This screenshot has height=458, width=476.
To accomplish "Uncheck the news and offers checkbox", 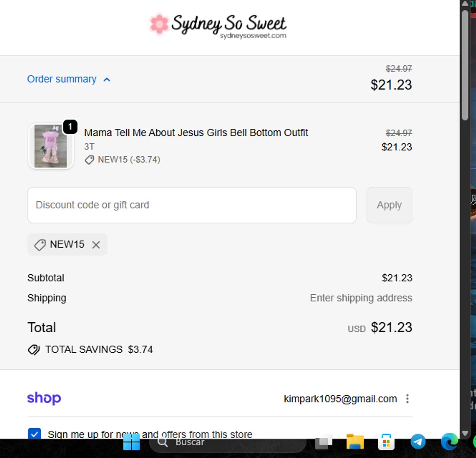I will click(x=34, y=434).
